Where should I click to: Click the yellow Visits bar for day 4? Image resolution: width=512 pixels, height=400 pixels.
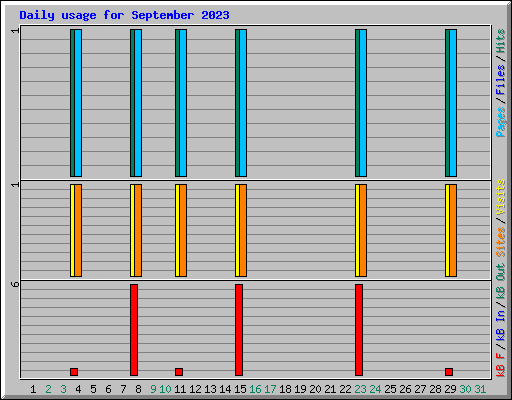72,230
